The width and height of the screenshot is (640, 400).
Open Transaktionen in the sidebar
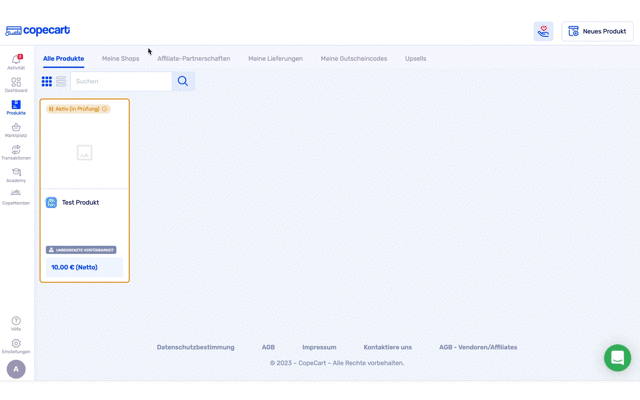click(x=16, y=152)
